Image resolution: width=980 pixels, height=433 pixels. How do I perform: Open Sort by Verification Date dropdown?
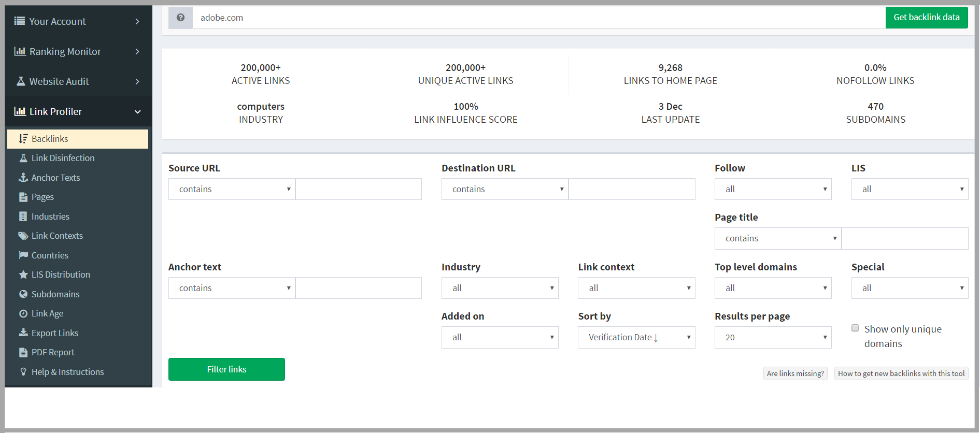[x=636, y=337]
